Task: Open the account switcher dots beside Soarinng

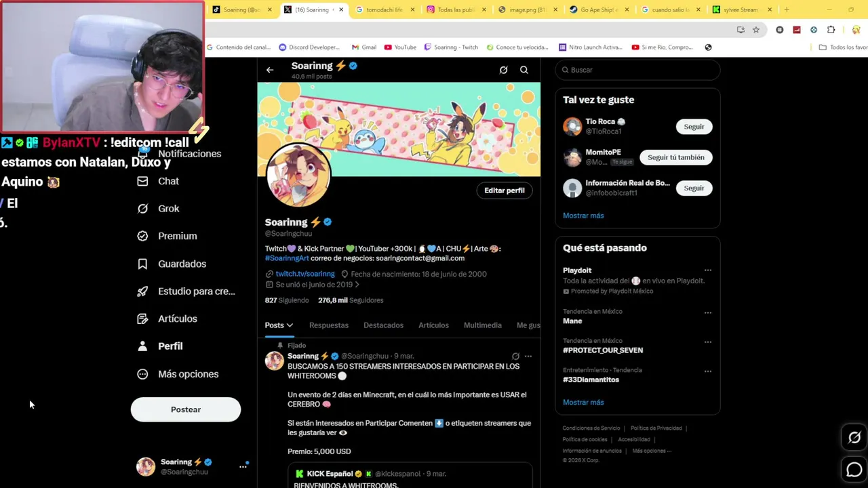Action: pos(243,466)
